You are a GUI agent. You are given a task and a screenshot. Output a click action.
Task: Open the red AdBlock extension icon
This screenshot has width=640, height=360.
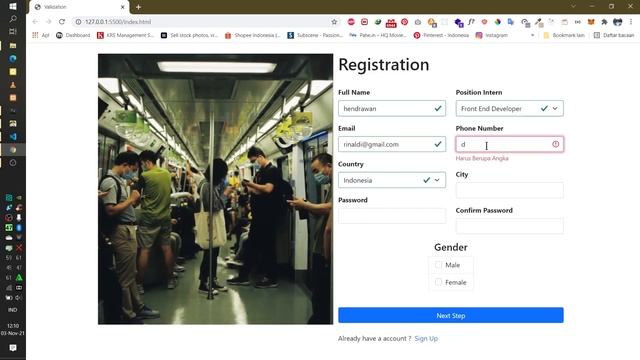(351, 22)
